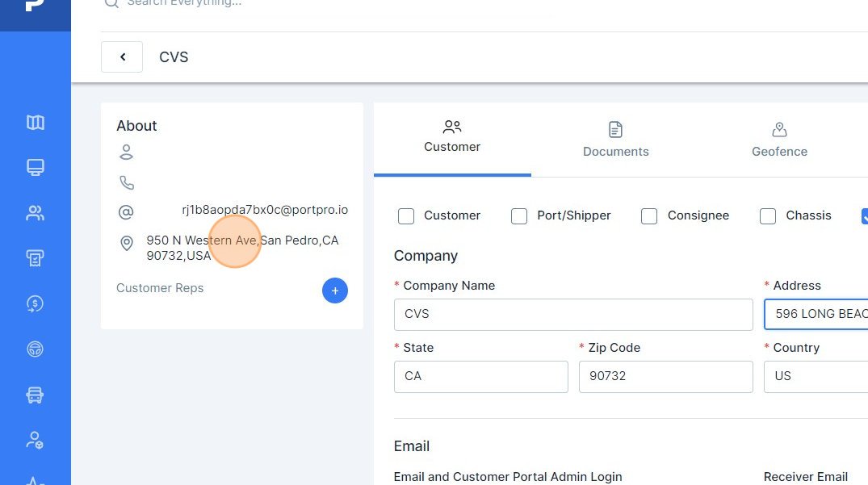Click the State field containing CA
The width and height of the screenshot is (868, 485).
(x=481, y=377)
